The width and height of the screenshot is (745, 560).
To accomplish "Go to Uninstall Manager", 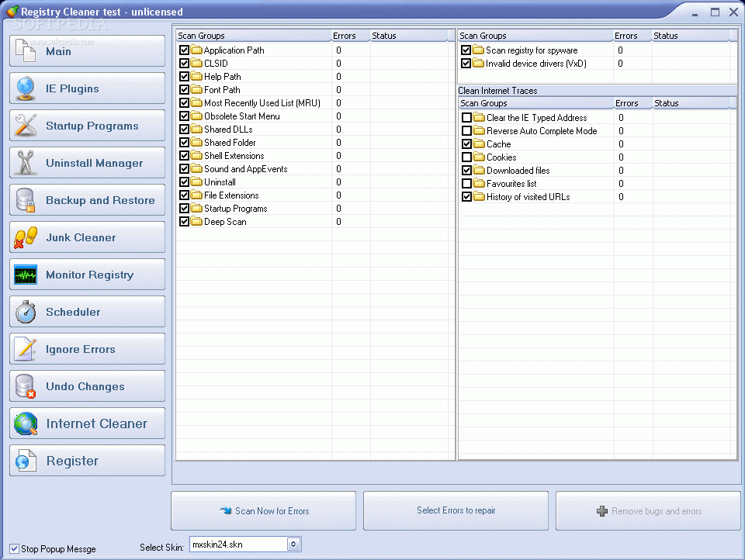I will coord(88,162).
